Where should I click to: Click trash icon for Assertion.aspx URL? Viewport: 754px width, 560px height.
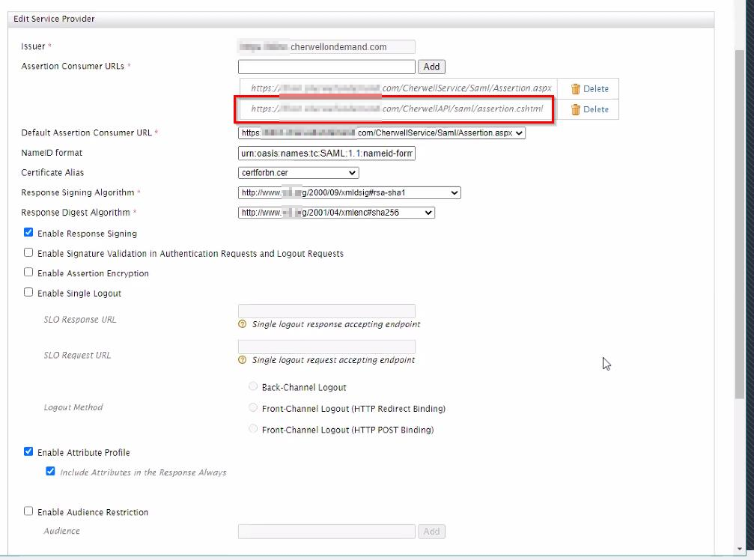575,88
